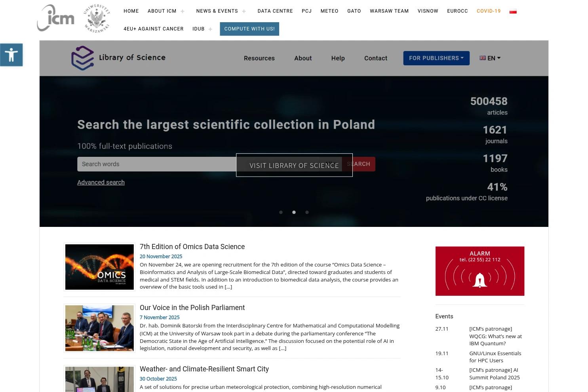The image size is (588, 392).
Task: Open the Advanced search link
Action: [101, 182]
